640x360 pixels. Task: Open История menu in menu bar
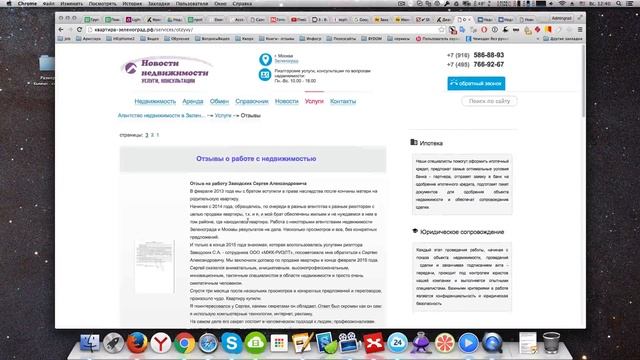[132, 4]
